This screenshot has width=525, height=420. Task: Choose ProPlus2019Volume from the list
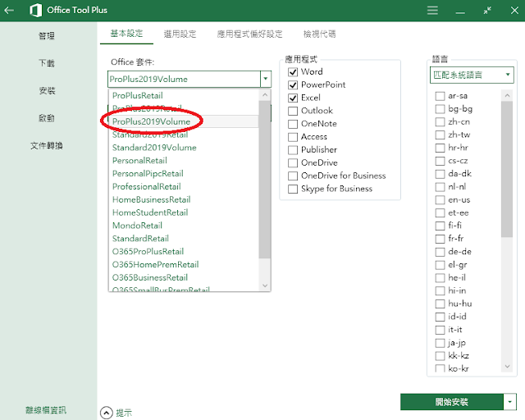tap(184, 121)
